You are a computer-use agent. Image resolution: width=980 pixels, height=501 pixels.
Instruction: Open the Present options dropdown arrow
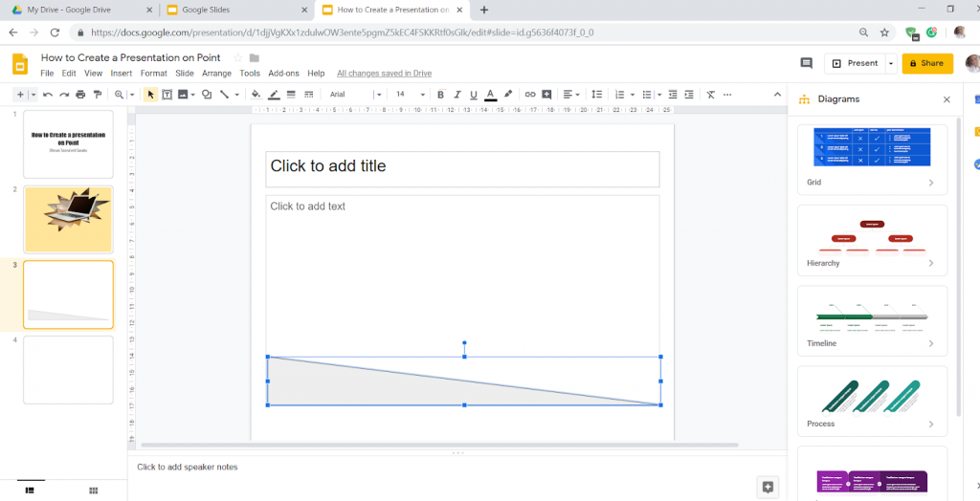click(x=891, y=63)
